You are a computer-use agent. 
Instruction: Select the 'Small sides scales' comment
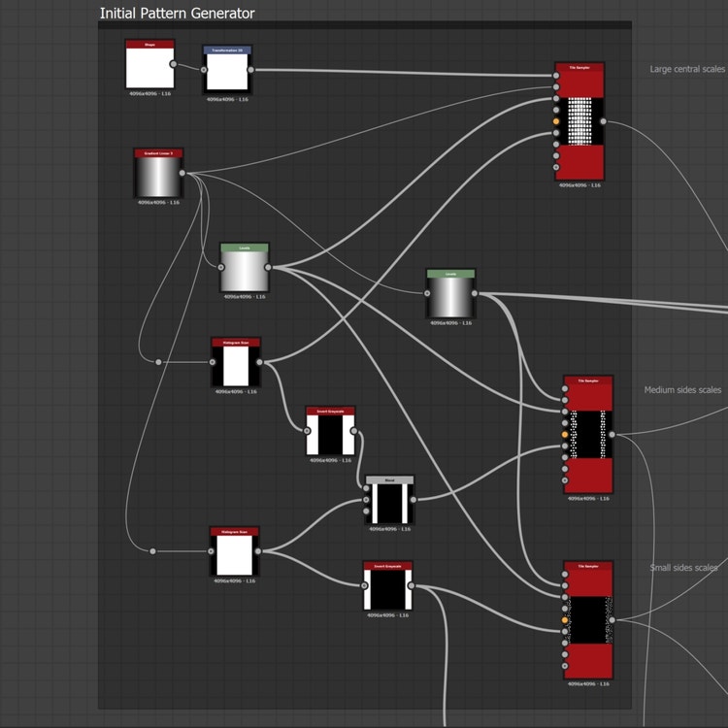[x=683, y=568]
